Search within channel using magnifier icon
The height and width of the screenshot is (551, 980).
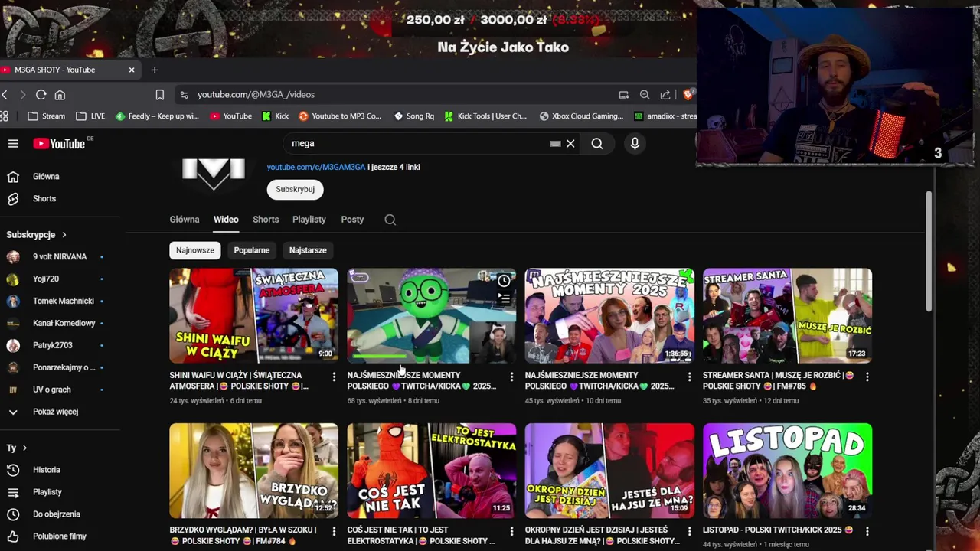click(390, 220)
